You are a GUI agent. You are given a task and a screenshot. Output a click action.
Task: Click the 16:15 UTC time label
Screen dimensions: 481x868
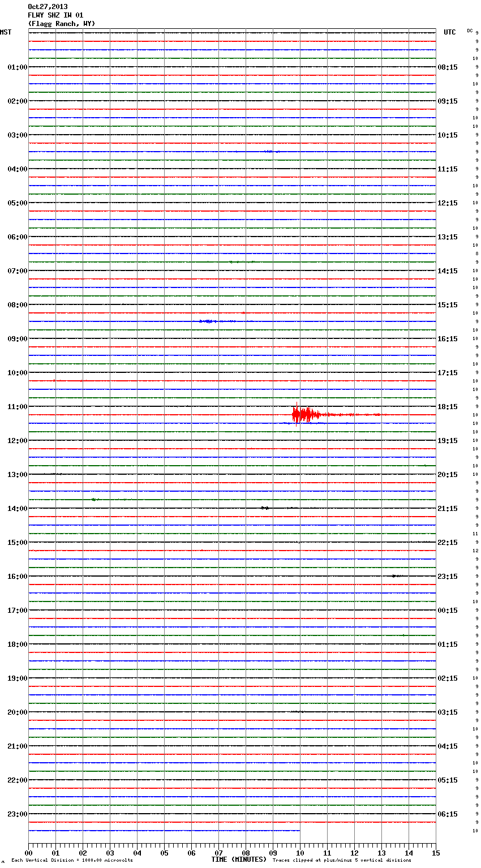pos(448,339)
